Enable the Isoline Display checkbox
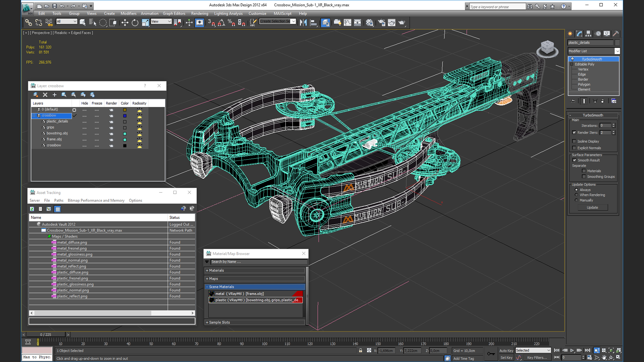644x362 pixels. (x=574, y=141)
